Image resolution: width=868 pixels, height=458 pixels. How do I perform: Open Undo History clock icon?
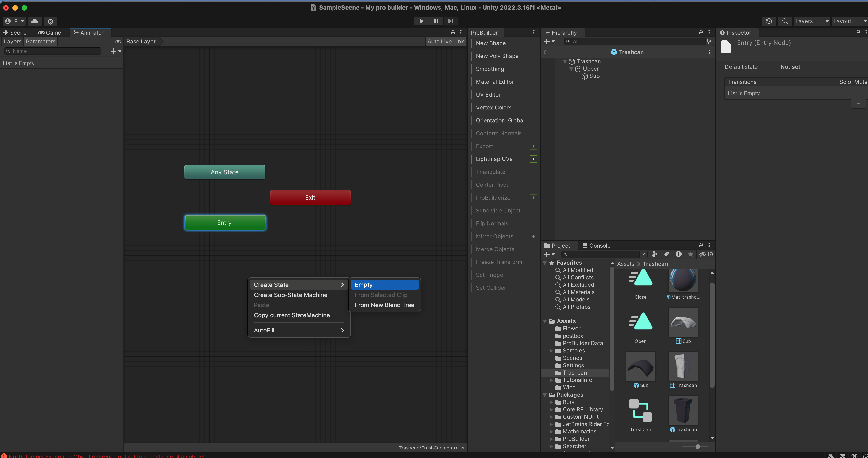click(769, 21)
